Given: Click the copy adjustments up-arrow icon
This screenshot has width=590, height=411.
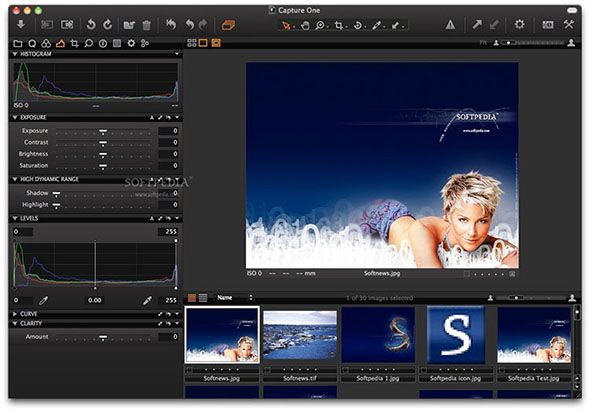Looking at the screenshot, I should tap(477, 25).
